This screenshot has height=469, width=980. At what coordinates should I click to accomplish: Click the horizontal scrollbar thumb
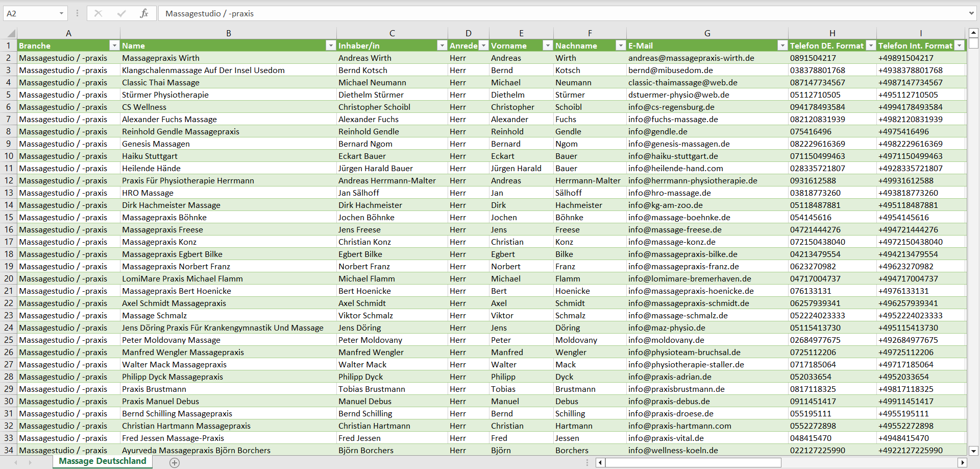click(693, 462)
